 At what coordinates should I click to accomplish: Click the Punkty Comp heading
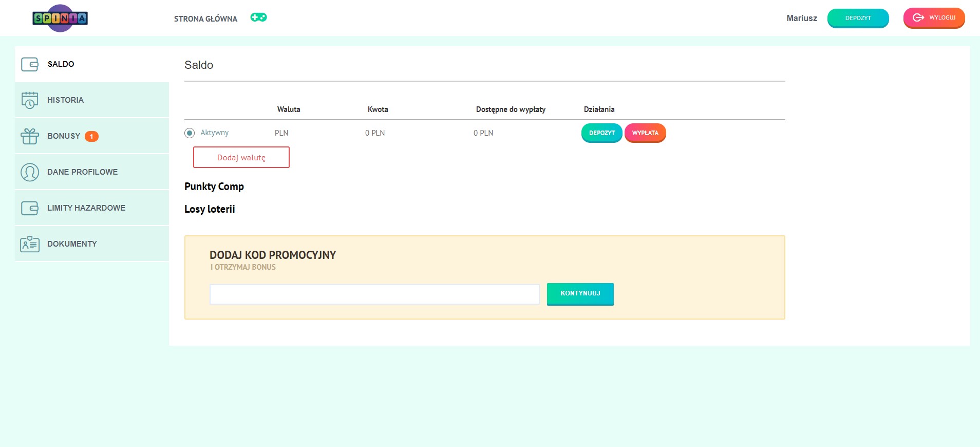pos(214,187)
